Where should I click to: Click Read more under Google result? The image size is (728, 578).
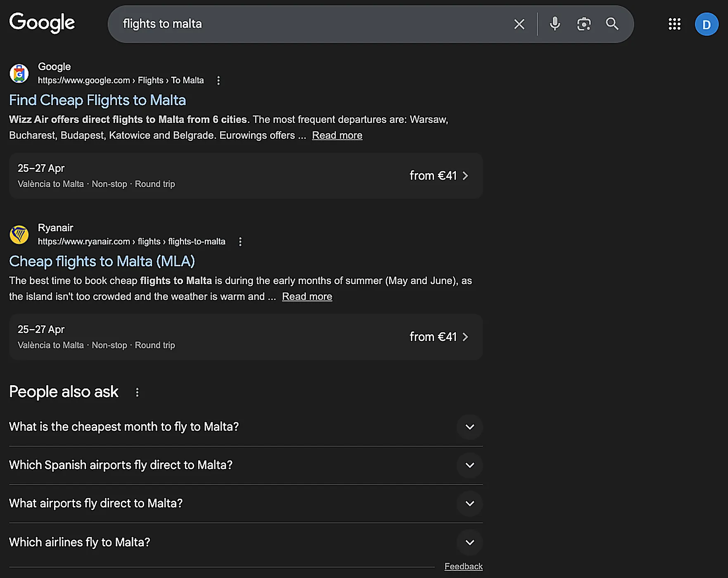tap(337, 135)
